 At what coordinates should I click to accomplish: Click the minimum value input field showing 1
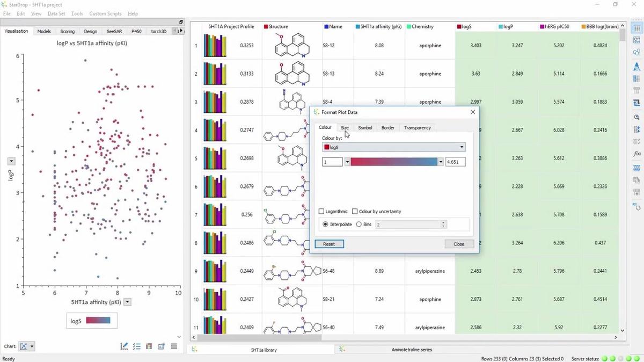(x=332, y=162)
